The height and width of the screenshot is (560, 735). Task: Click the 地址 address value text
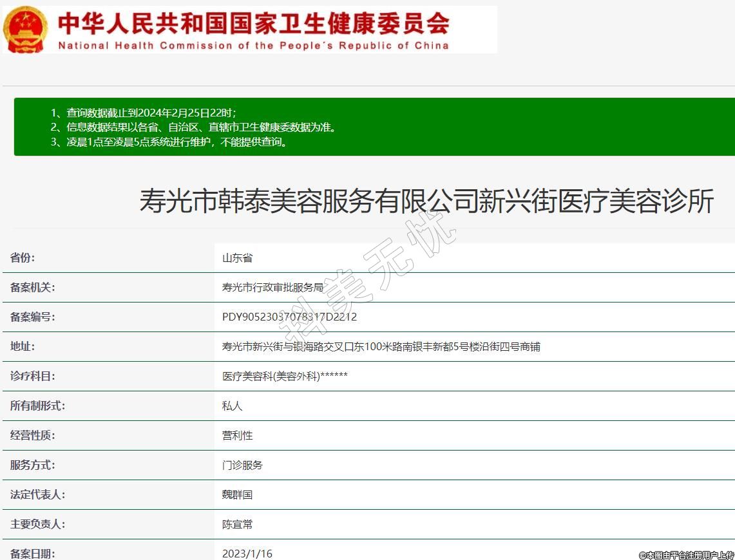tap(381, 347)
